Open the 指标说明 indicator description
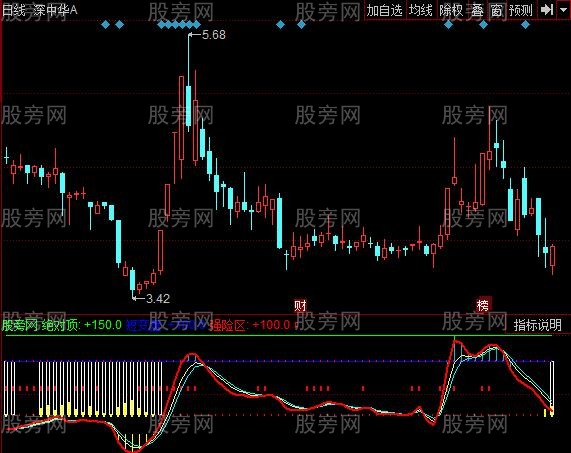This screenshot has width=571, height=453. point(537,325)
